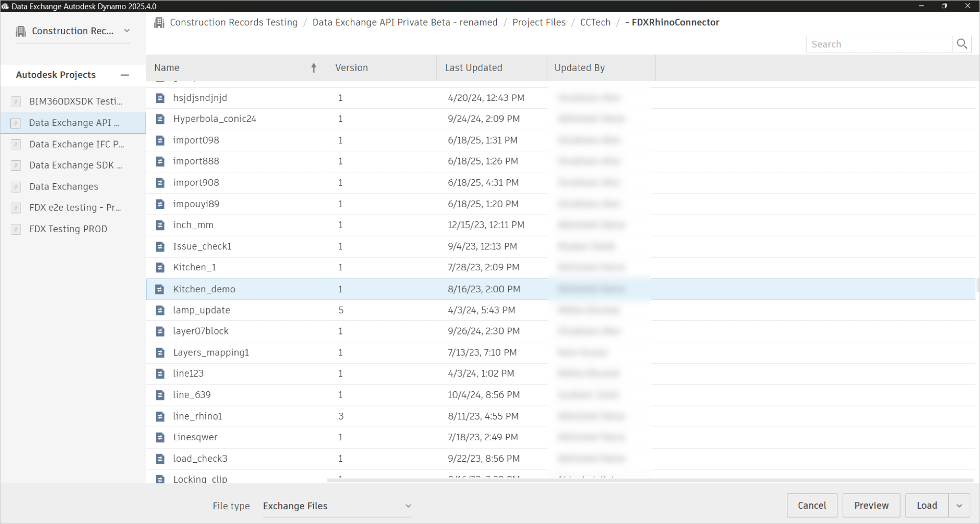Screen dimensions: 980x524
Task: Click the search magnifier icon
Action: (x=962, y=44)
